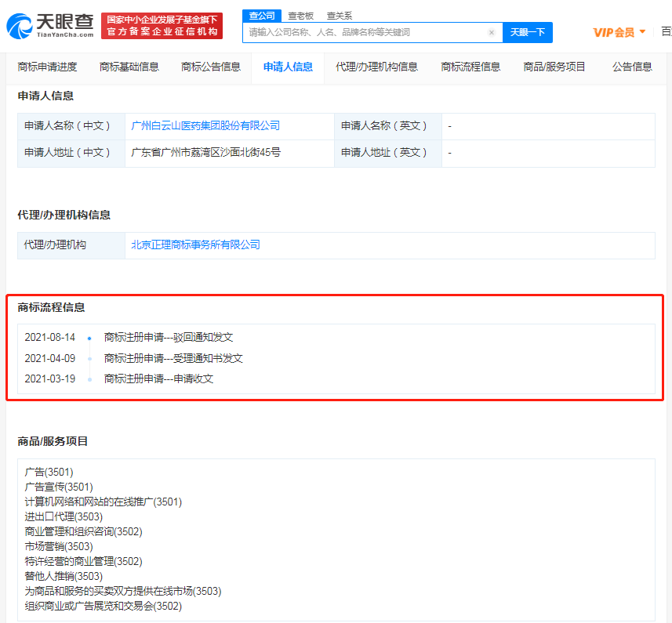This screenshot has height=623, width=672.
Task: Click the 天眼一下 search button
Action: tap(528, 33)
